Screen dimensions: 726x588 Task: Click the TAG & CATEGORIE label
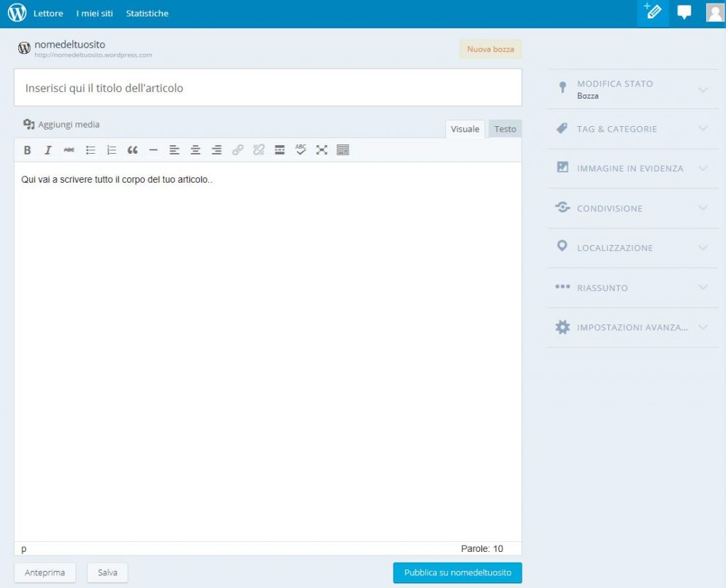click(617, 129)
